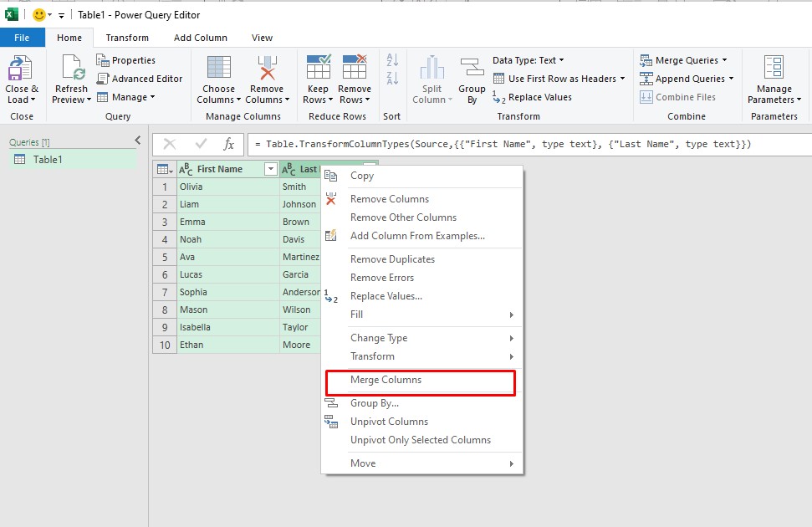Open the Advanced Editor
The width and height of the screenshot is (812, 527).
pyautogui.click(x=140, y=79)
